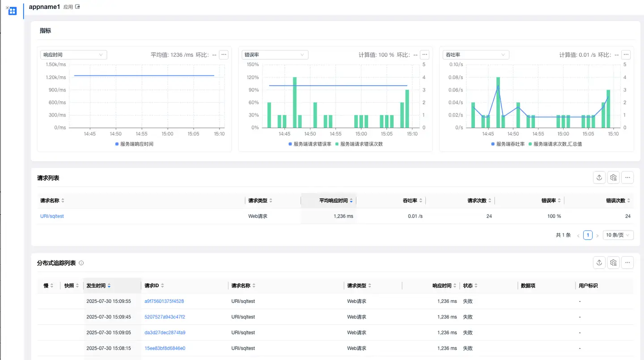Open the 响应时间 metric dropdown
644x360 pixels.
[x=73, y=54]
